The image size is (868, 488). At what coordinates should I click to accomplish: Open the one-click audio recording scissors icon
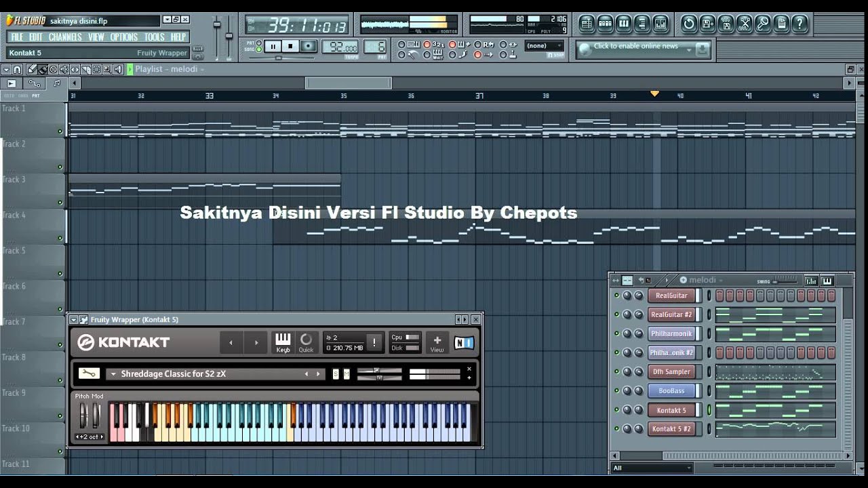(744, 24)
